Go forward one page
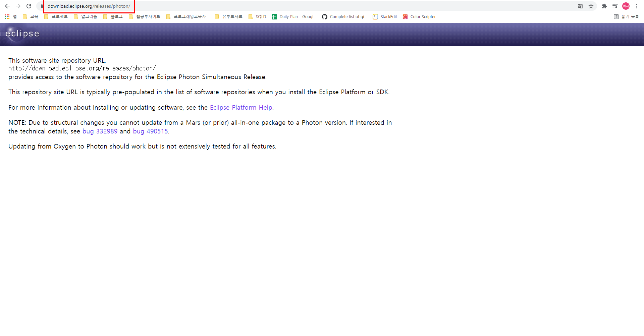This screenshot has height=336, width=644. click(x=18, y=6)
